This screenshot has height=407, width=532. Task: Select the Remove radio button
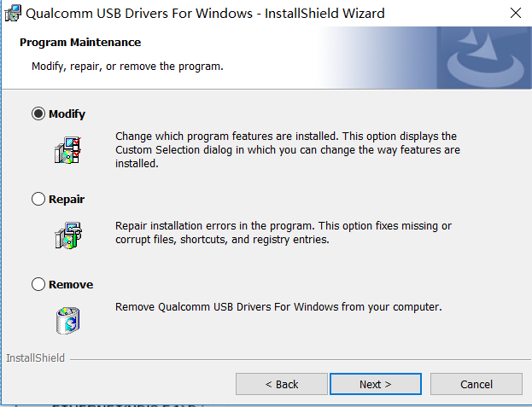(x=38, y=284)
